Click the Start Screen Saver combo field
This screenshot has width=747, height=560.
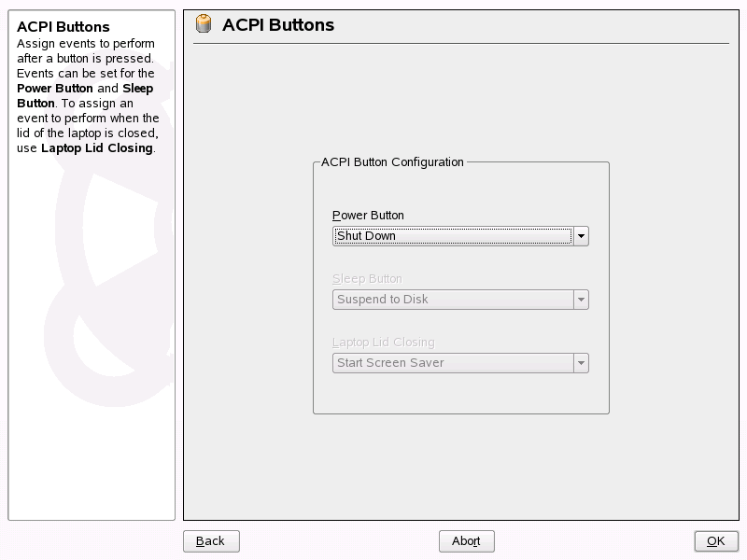(453, 363)
